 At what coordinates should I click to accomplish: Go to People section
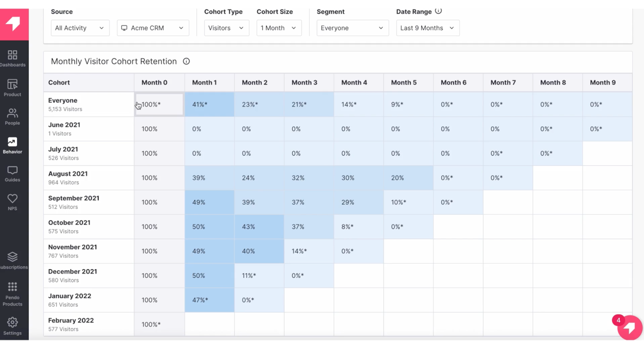12,117
